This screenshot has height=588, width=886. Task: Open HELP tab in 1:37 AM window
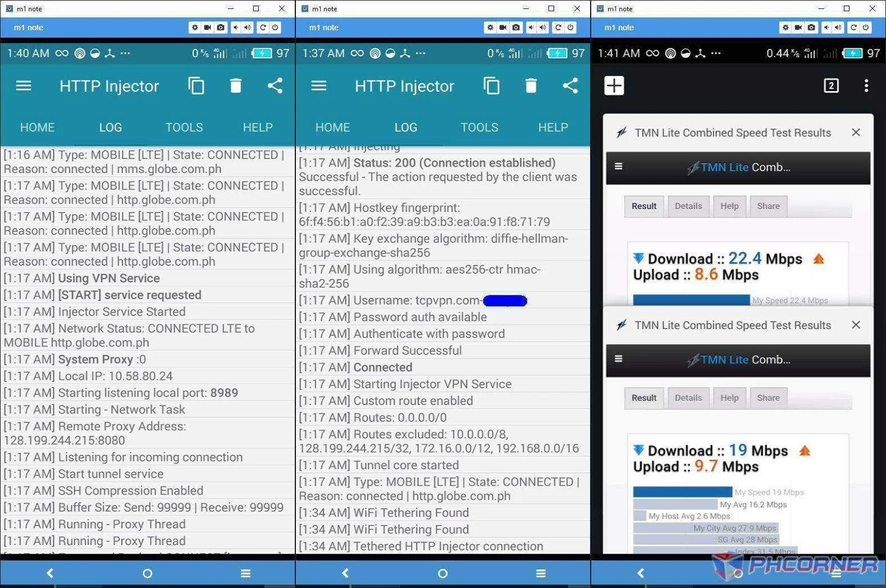[x=553, y=128]
